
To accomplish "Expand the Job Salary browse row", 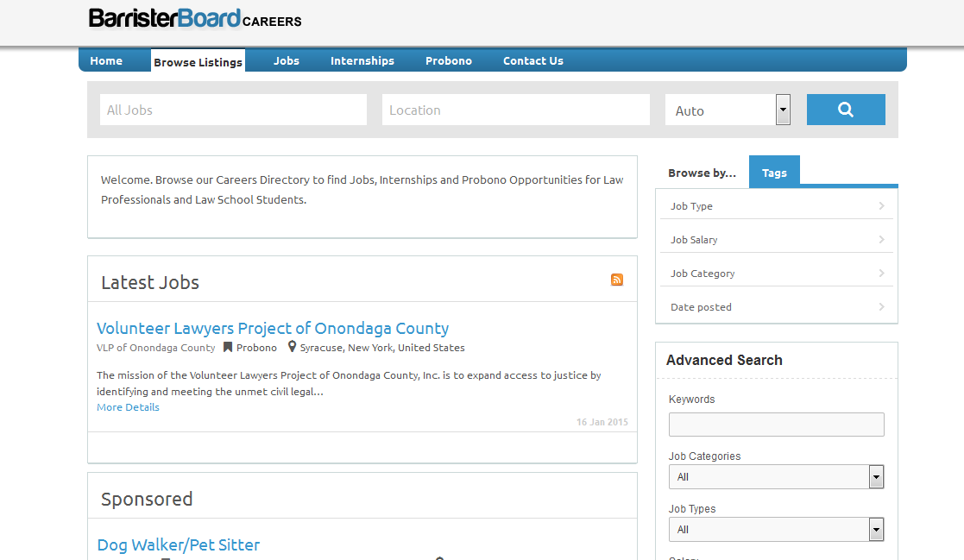I will 776,240.
